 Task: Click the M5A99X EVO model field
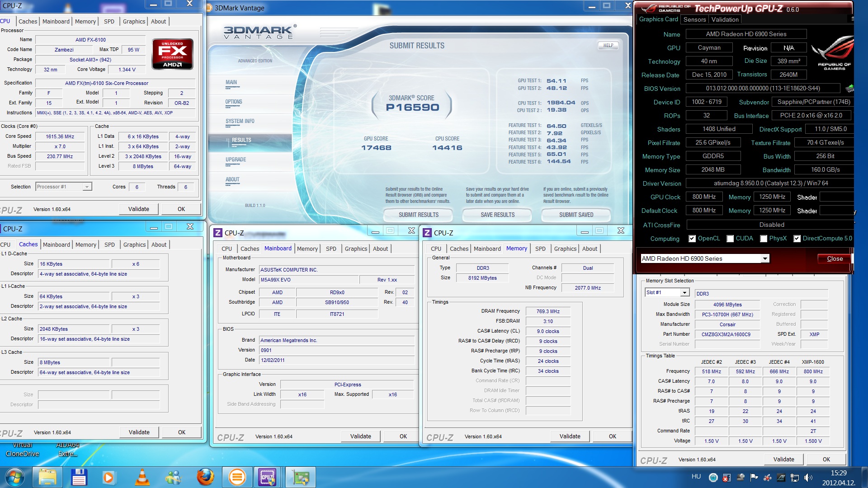[x=309, y=280]
